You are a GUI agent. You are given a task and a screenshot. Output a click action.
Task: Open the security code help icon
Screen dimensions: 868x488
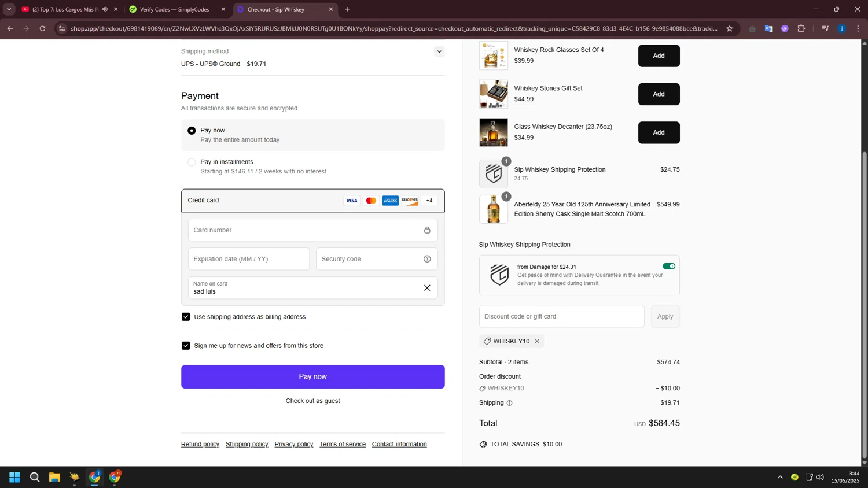coord(427,259)
